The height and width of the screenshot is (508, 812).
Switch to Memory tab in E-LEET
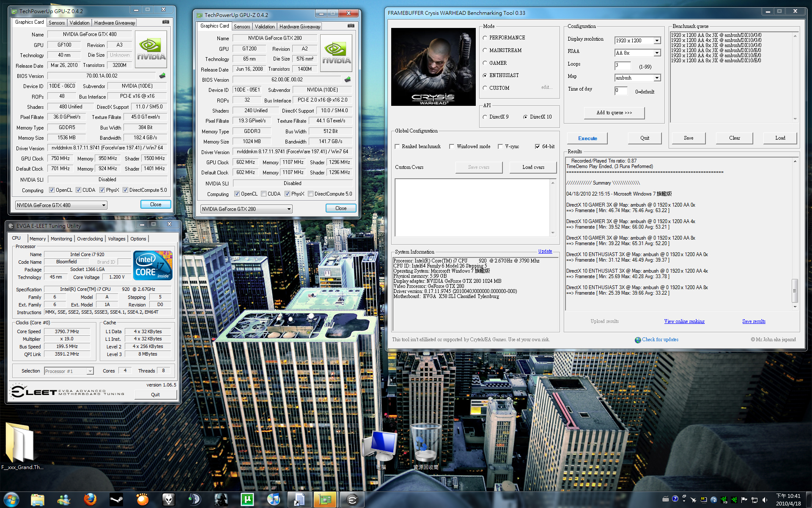(x=38, y=239)
